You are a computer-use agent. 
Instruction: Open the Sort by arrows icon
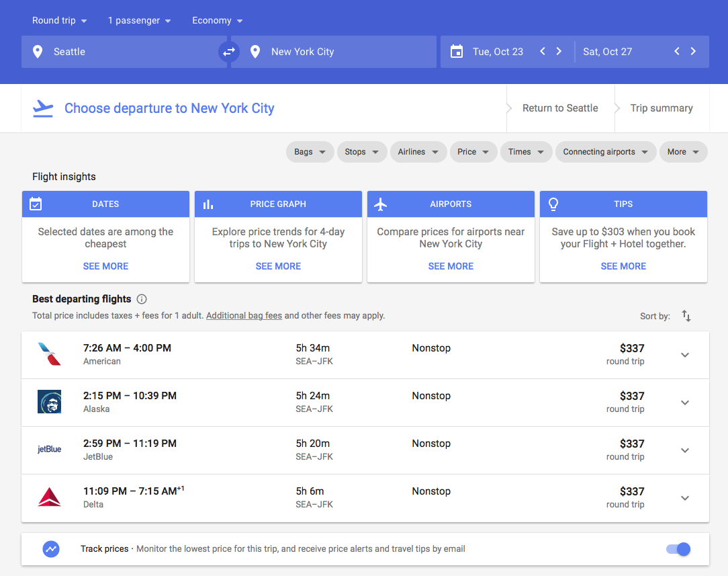pos(686,316)
